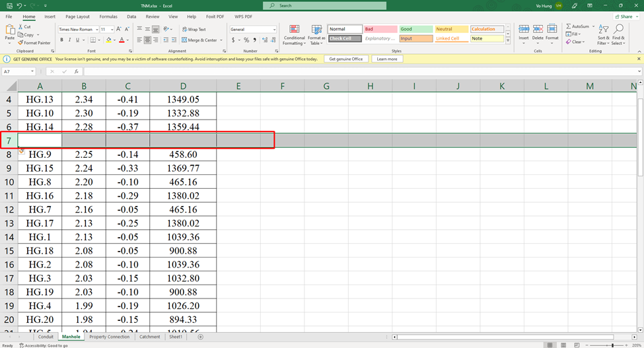644x348 pixels.
Task: Click the Cut scissors icon
Action: [x=21, y=27]
